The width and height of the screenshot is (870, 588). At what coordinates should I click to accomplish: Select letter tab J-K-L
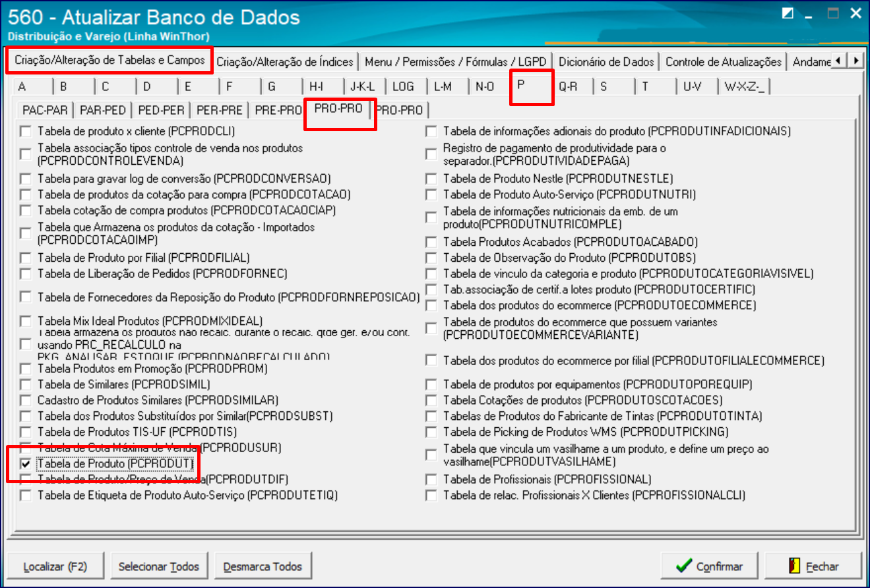pos(364,87)
